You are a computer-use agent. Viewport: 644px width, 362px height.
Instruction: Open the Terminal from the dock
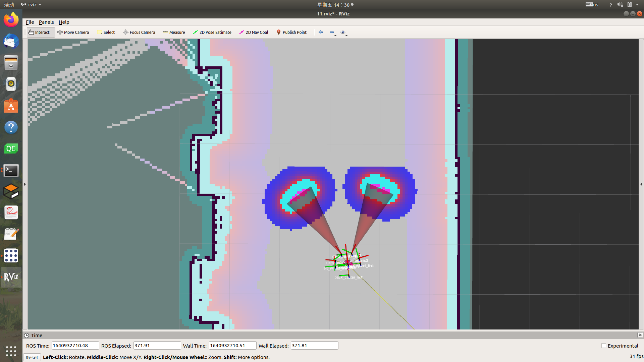tap(11, 170)
